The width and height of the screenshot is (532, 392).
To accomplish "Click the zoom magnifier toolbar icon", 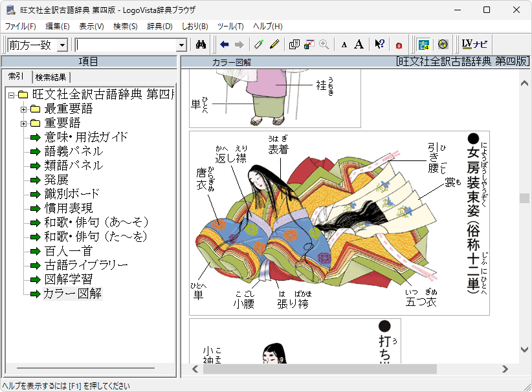I will point(324,45).
